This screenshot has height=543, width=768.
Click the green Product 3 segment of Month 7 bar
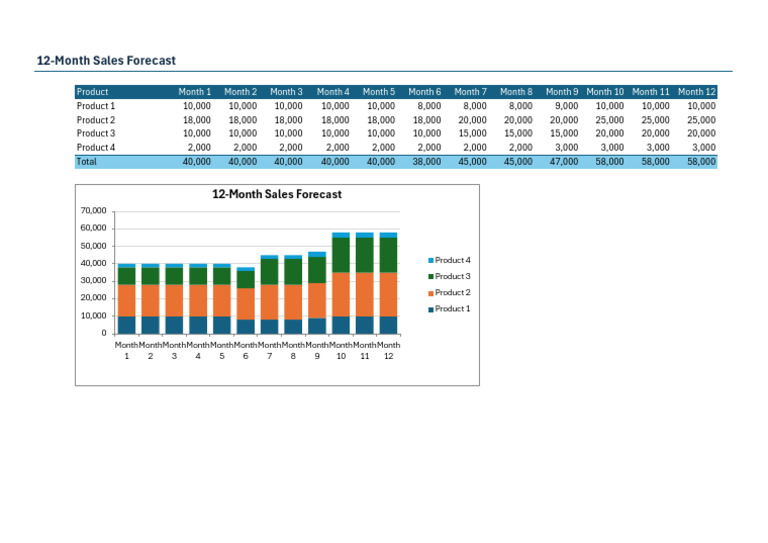269,272
